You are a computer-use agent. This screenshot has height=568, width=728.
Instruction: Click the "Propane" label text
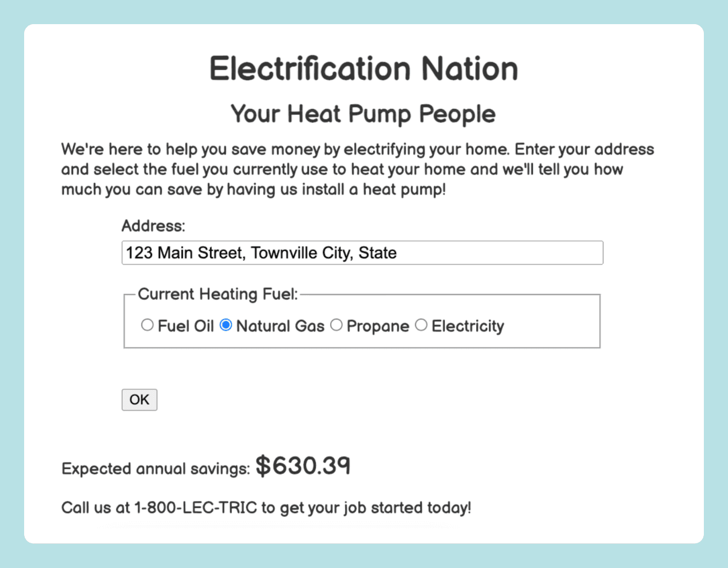[378, 326]
